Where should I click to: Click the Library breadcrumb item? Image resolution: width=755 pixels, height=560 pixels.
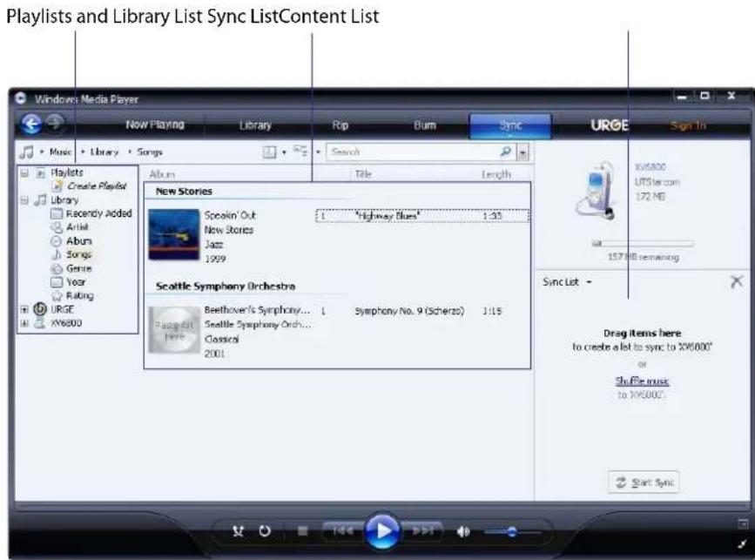tap(104, 152)
